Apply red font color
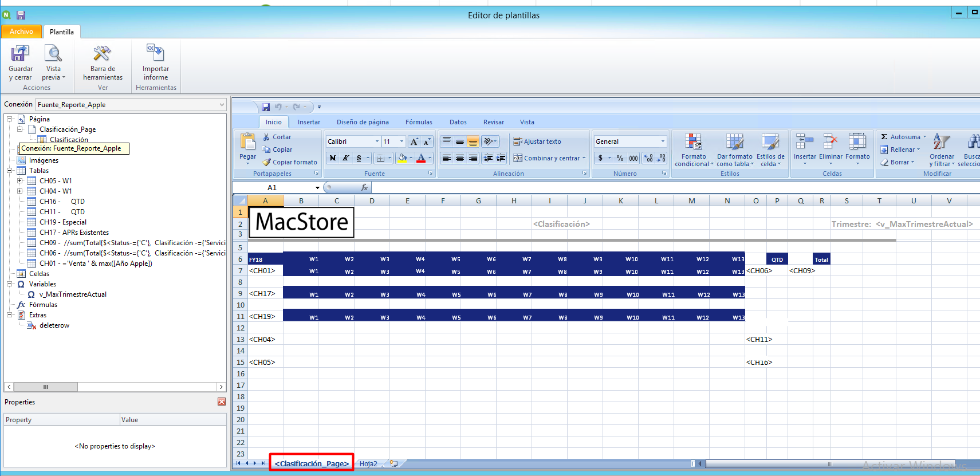 (x=421, y=158)
